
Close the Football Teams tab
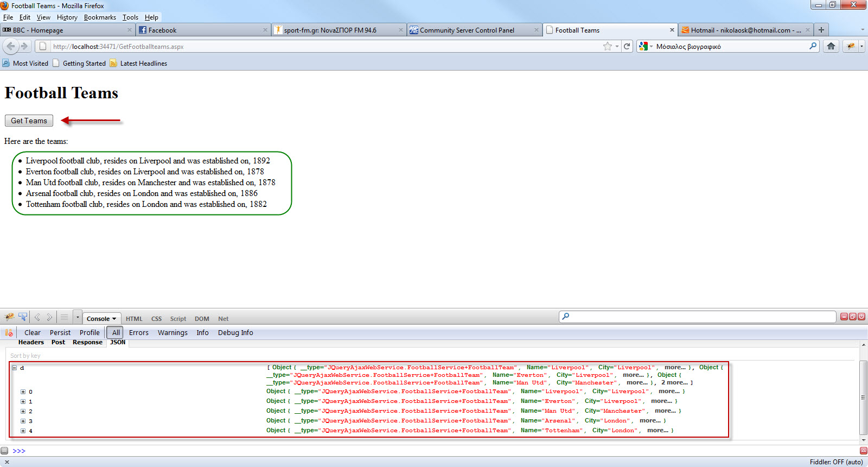(x=672, y=30)
